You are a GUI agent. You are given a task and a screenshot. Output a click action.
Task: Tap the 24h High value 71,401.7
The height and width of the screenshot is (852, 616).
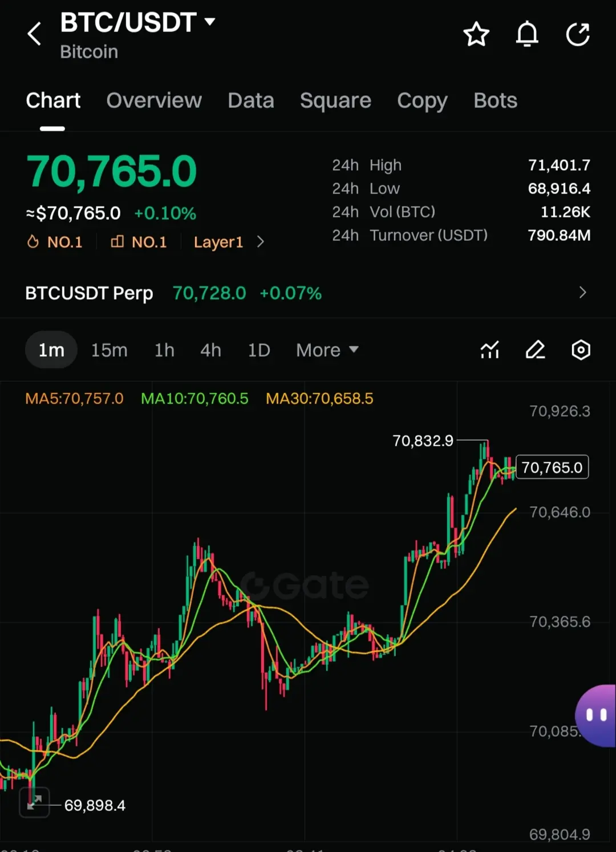click(559, 165)
